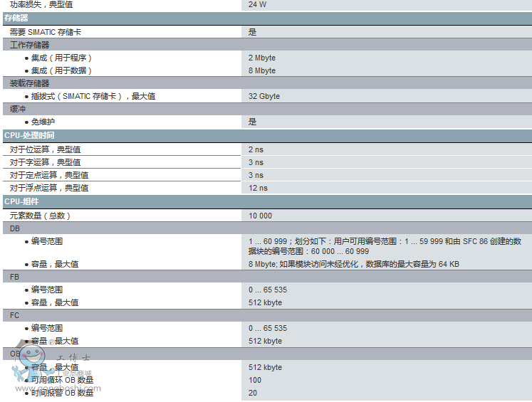Viewport: 532px width, 402px height.
Task: Select 编号范围 under FC
Action: pos(47,328)
